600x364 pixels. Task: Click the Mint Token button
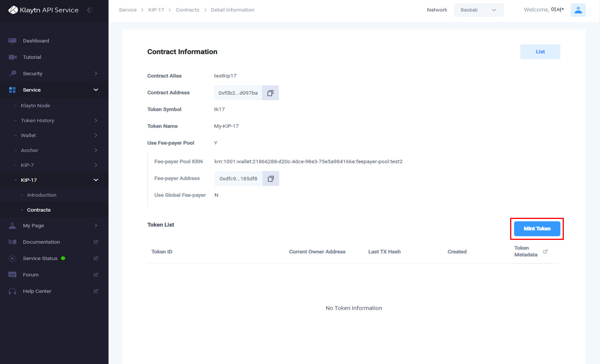pos(537,228)
